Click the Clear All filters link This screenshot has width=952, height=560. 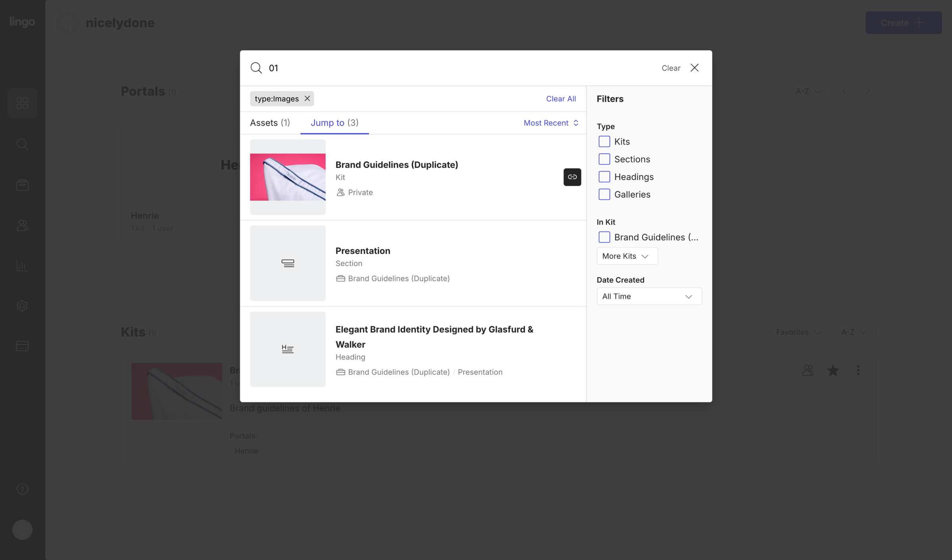[x=561, y=98]
